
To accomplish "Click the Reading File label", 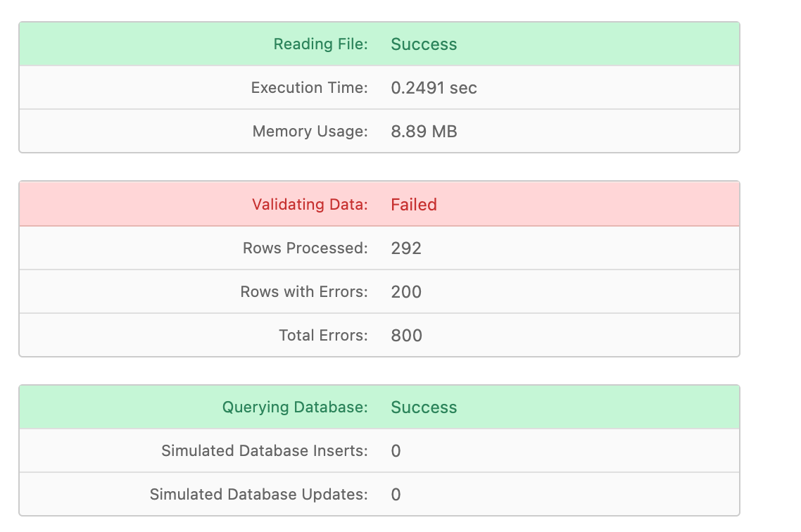I will coord(320,44).
